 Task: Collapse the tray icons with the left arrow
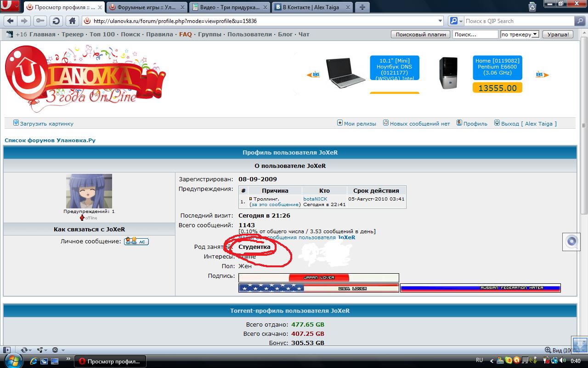[x=492, y=362]
